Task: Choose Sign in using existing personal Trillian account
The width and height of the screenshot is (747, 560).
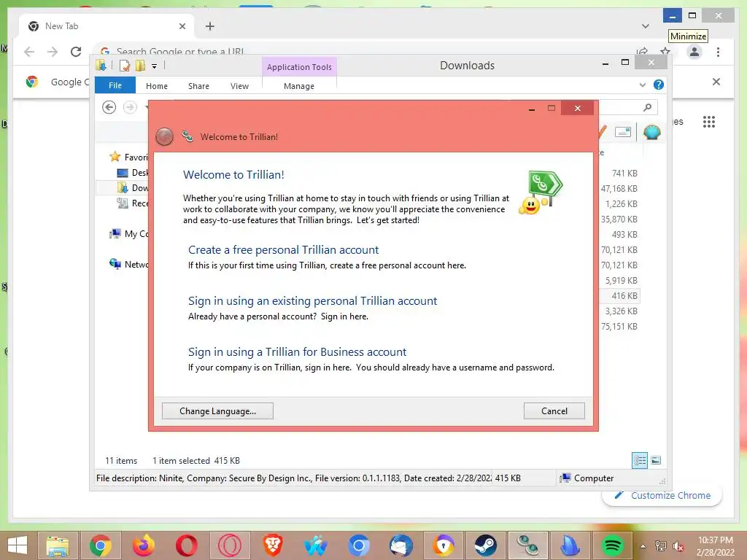Action: tap(312, 301)
